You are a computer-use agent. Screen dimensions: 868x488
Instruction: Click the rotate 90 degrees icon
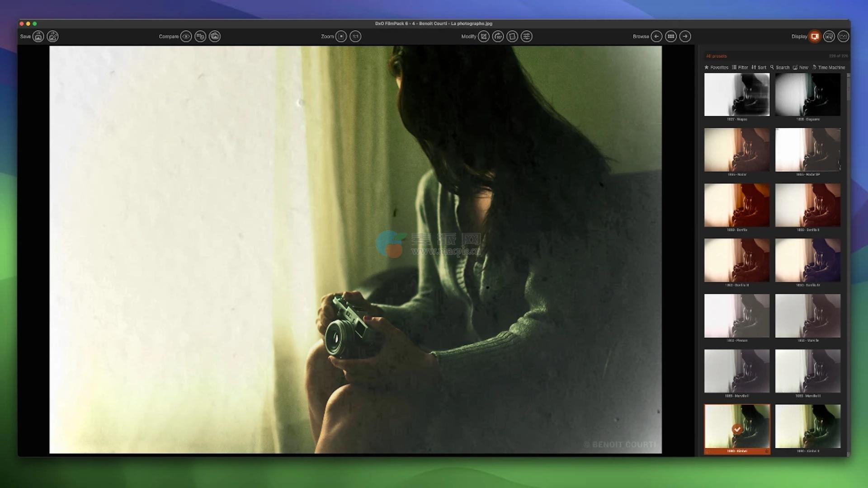coord(498,37)
